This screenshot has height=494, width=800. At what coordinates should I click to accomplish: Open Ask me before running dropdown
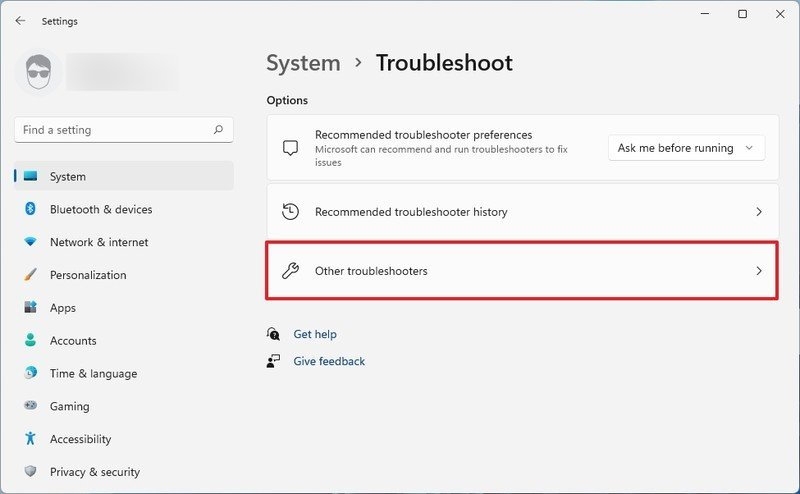(x=686, y=148)
